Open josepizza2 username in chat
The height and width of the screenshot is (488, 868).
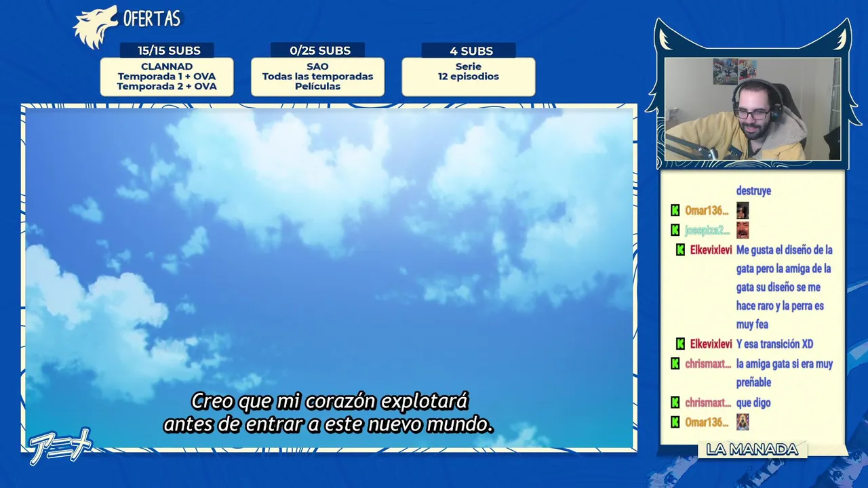tap(707, 230)
